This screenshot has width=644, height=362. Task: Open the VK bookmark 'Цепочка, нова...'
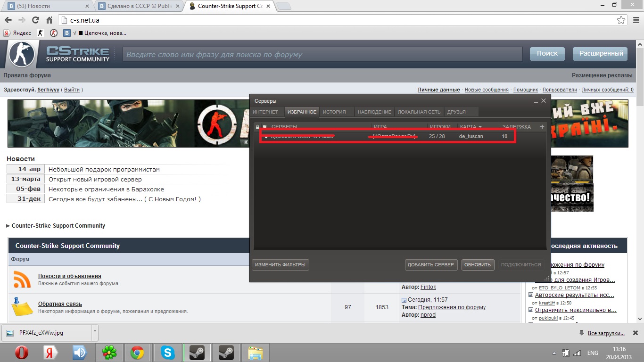pos(95,33)
